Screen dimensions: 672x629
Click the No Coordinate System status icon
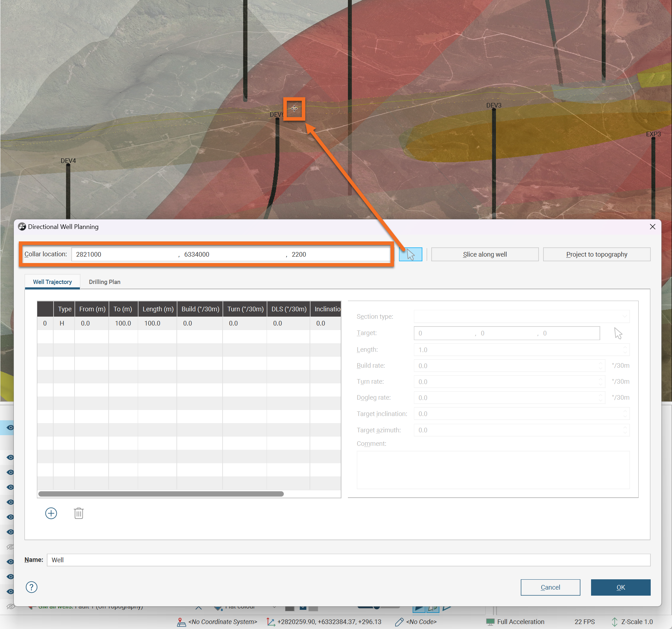pyautogui.click(x=181, y=622)
